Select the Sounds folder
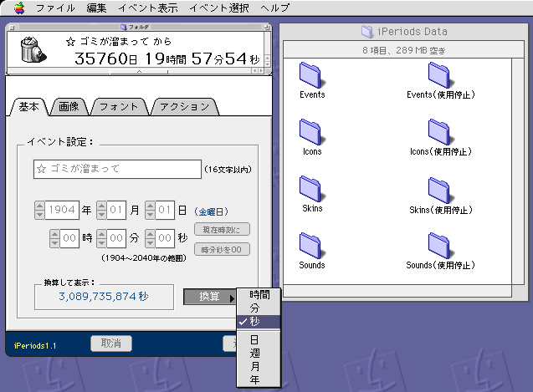 pos(312,252)
